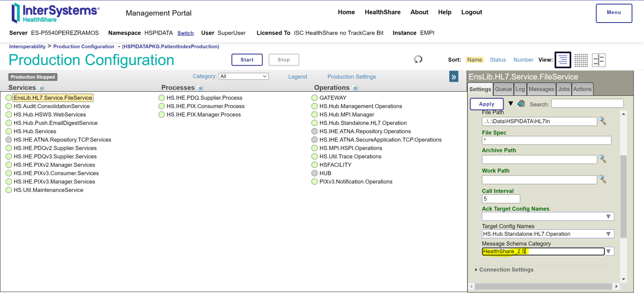Image resolution: width=644 pixels, height=299 pixels.
Task: Click the refresh diagram icon
Action: 418,60
